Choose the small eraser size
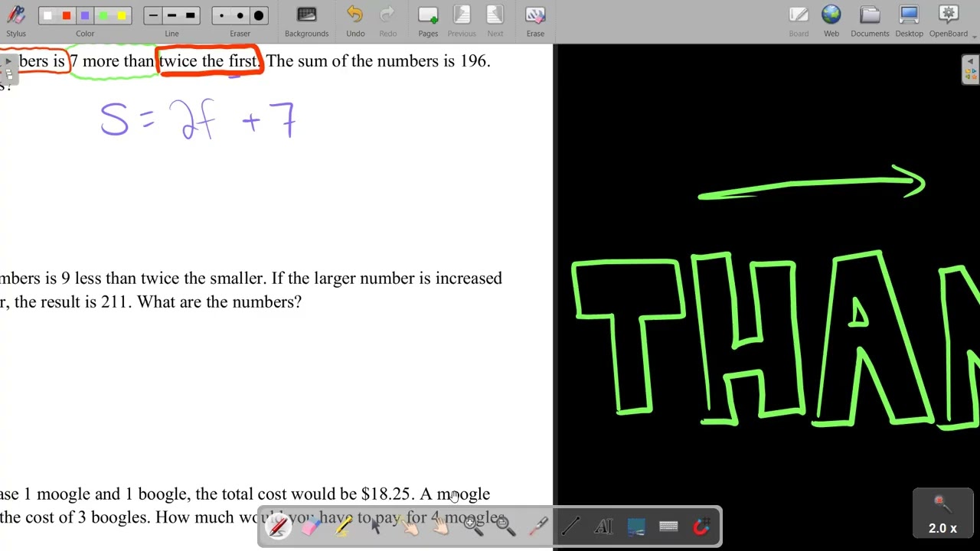Screen dimensions: 980x551 click(222, 15)
